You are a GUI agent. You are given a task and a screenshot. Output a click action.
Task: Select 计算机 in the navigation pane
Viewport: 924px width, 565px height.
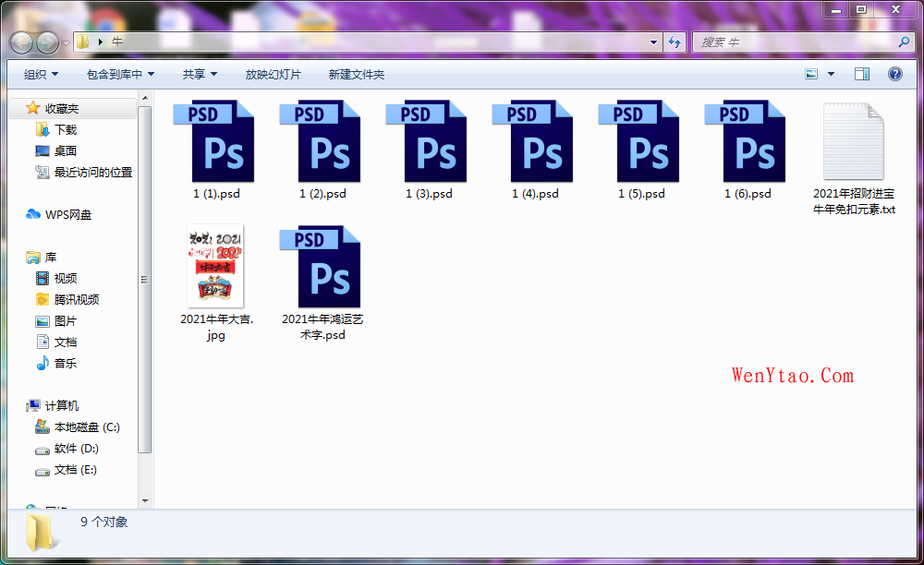pyautogui.click(x=62, y=405)
